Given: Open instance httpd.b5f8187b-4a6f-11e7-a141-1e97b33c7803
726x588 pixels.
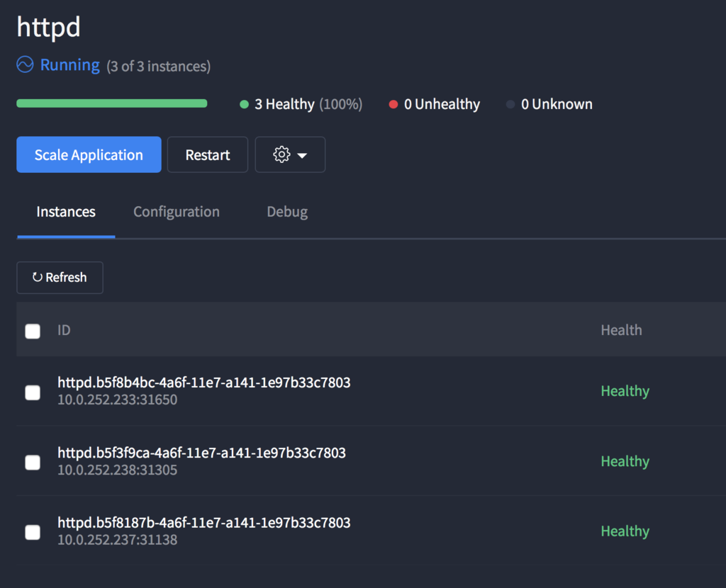Looking at the screenshot, I should click(203, 522).
